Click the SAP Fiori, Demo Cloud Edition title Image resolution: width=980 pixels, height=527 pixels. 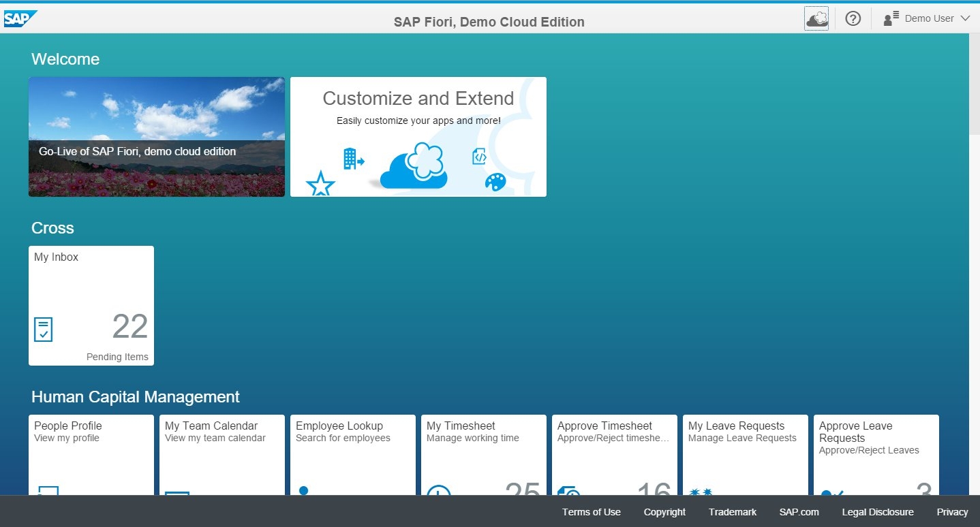pyautogui.click(x=489, y=22)
